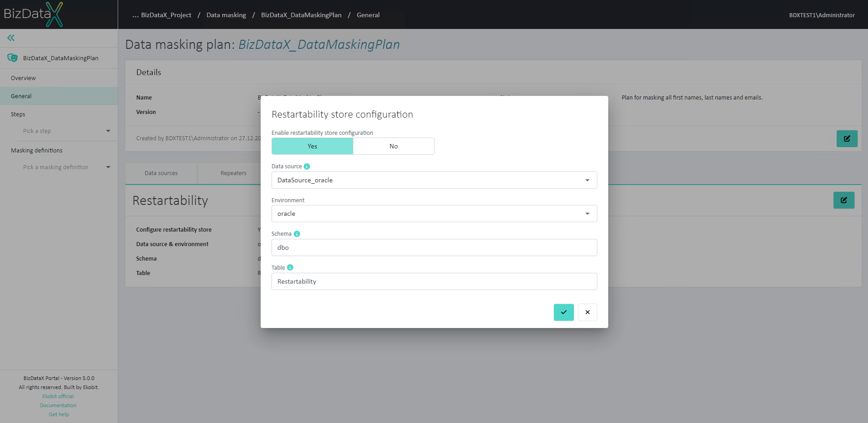Viewport: 868px width, 423px height.
Task: Collapse the sidebar with double-chevron icon
Action: coord(11,38)
